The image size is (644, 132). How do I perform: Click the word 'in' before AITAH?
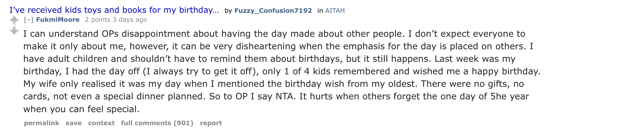[320, 11]
